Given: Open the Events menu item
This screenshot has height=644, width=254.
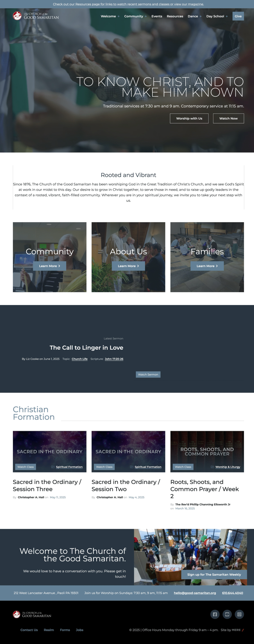Looking at the screenshot, I should click(x=157, y=16).
